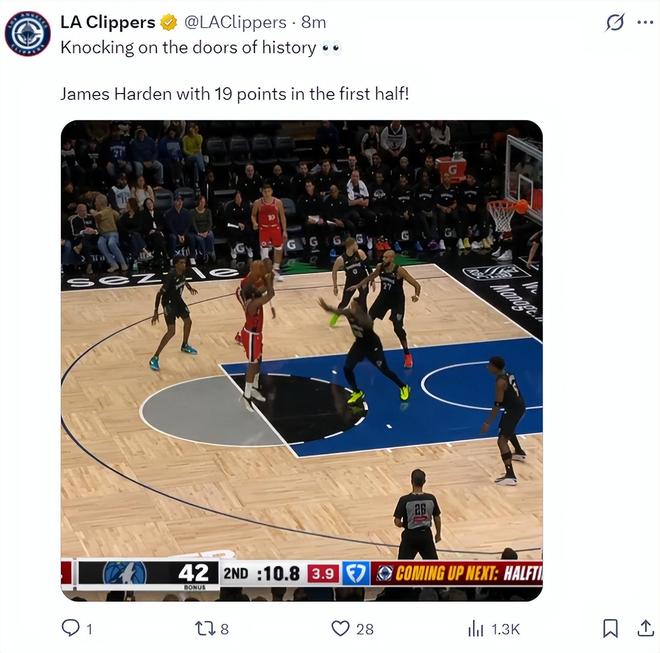Click the tweet text about James Harden
Viewport: 660px width, 653px height.
tap(234, 93)
